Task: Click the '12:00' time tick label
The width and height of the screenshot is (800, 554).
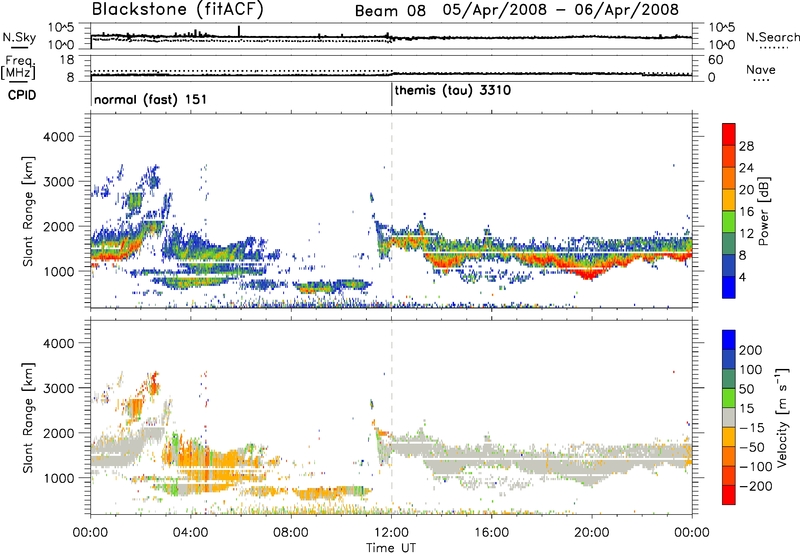Action: click(391, 533)
